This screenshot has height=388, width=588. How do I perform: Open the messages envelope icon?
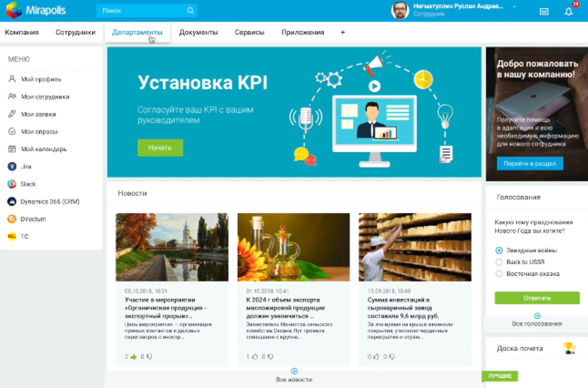click(x=544, y=11)
